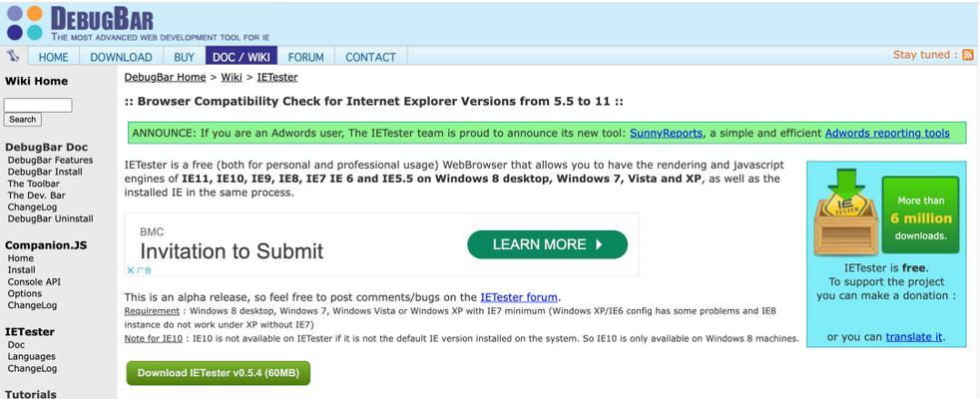This screenshot has height=399, width=980.
Task: Open Wiki Home in sidebar
Action: coord(36,81)
